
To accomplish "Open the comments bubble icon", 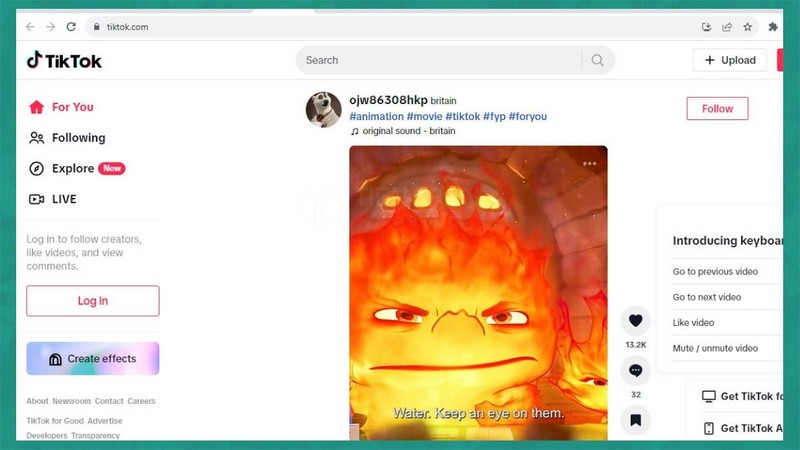I will [635, 371].
